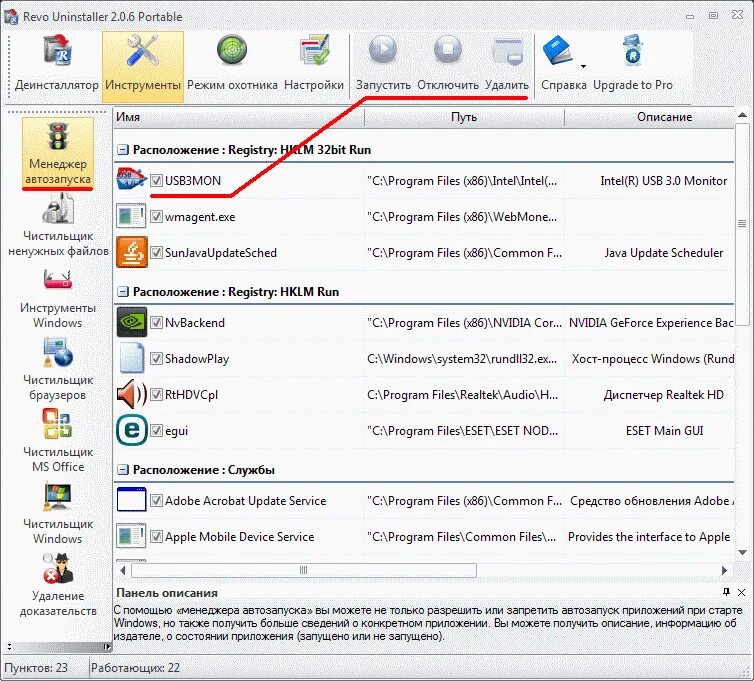Click the sidebar scroll-right arrow

tap(106, 647)
